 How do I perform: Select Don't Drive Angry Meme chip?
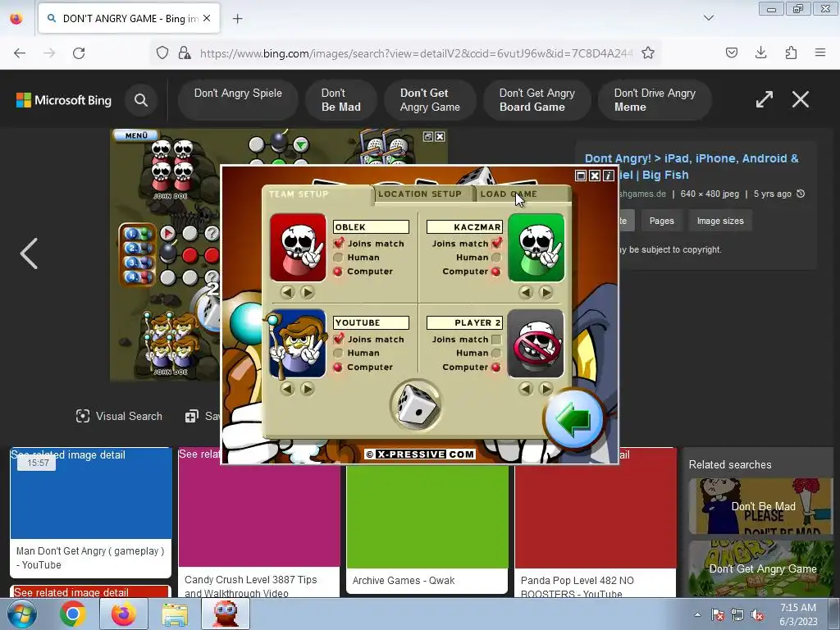click(655, 99)
